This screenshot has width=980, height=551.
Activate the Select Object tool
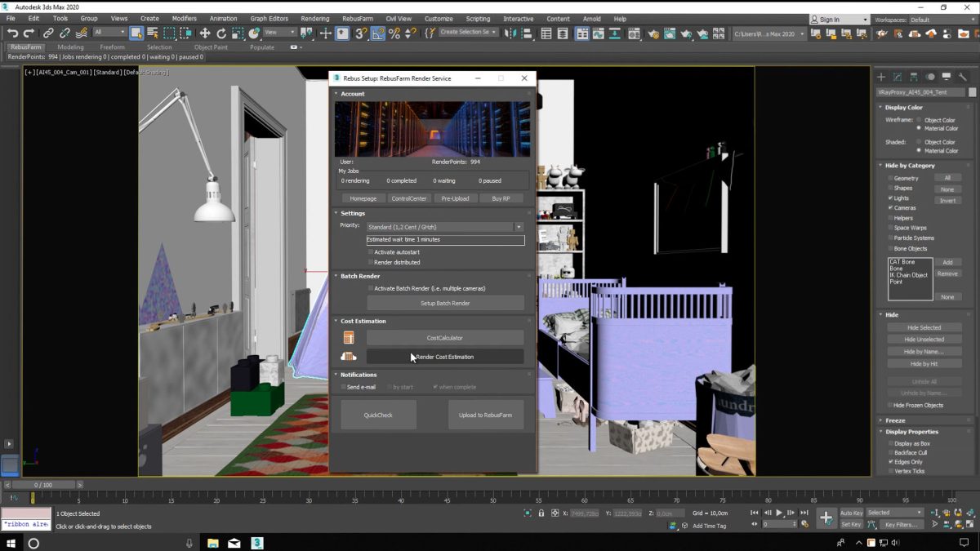point(136,33)
